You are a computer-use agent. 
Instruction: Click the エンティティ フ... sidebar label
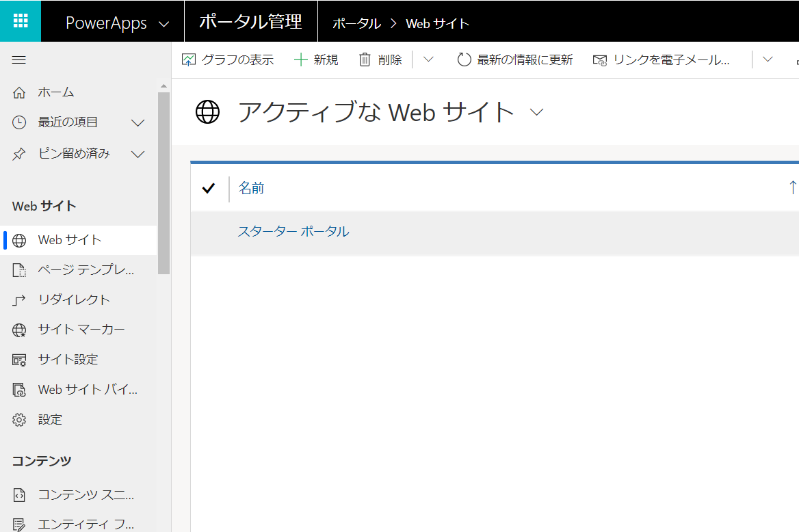[86, 524]
